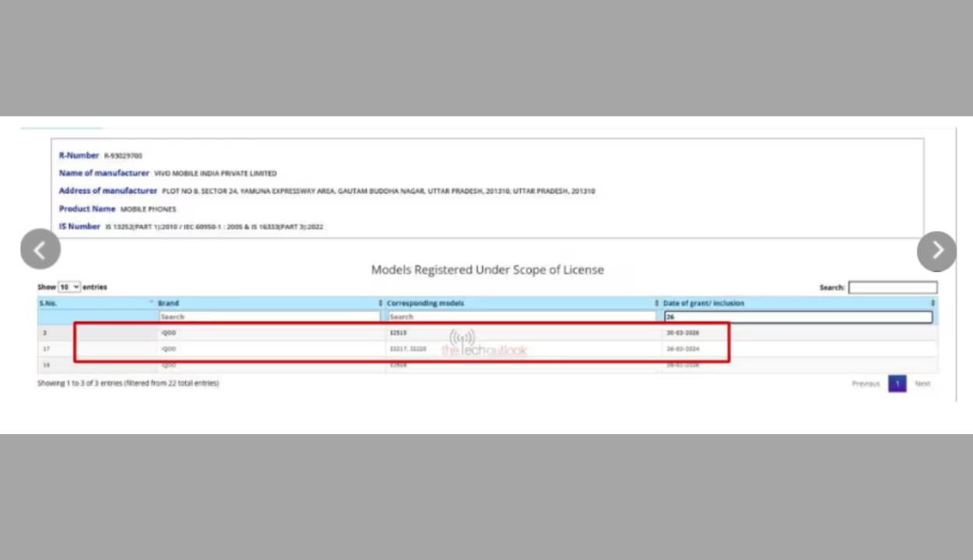
Task: Select the R-Number value R-93029700
Action: tap(123, 156)
